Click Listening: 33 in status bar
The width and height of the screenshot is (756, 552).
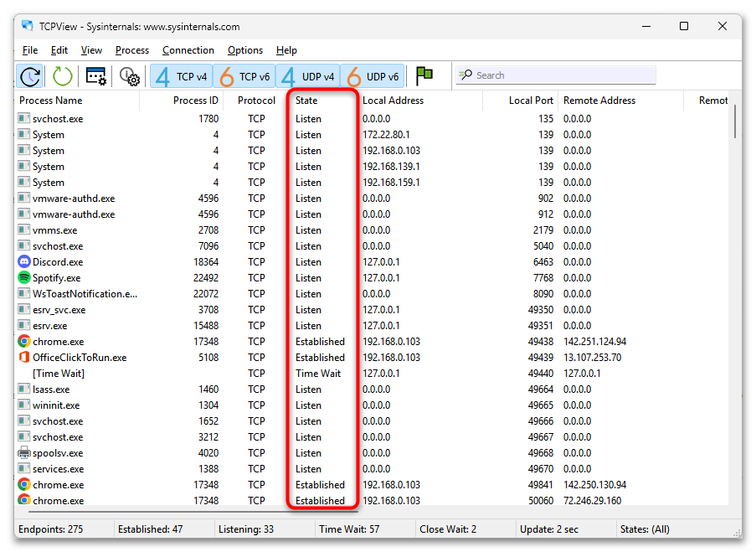point(246,529)
